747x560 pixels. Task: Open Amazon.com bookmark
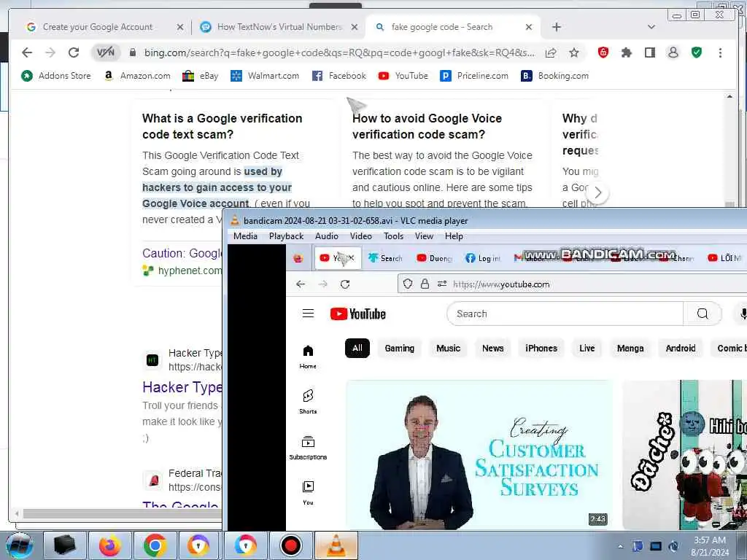tap(136, 76)
